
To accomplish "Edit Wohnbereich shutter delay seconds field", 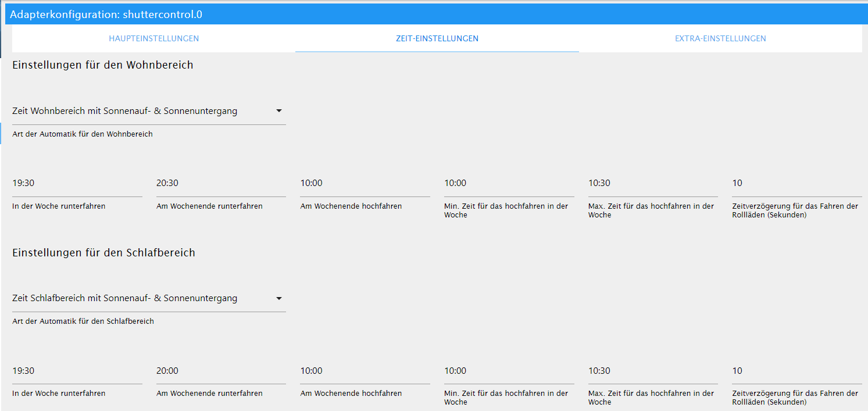I will pyautogui.click(x=797, y=183).
